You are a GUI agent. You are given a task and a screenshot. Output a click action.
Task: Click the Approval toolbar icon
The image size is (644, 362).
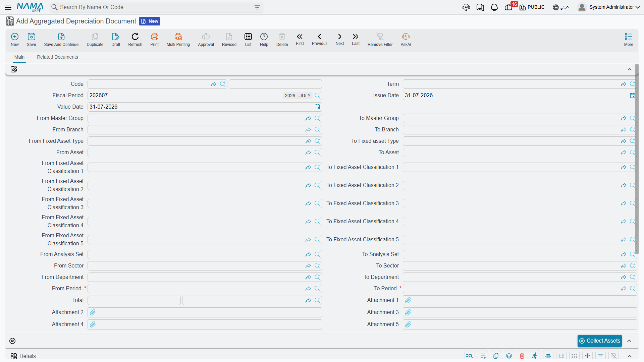206,40
